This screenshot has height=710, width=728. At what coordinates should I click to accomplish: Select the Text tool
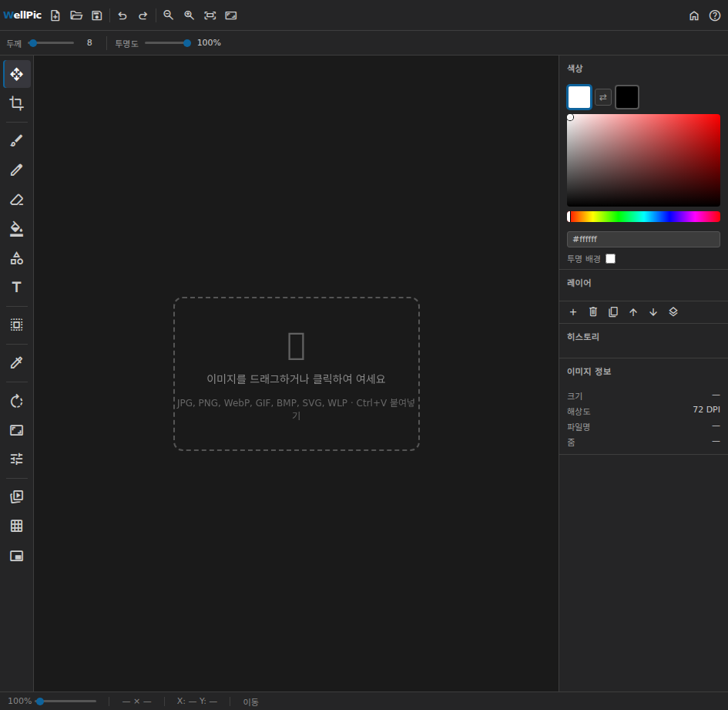pyautogui.click(x=17, y=287)
